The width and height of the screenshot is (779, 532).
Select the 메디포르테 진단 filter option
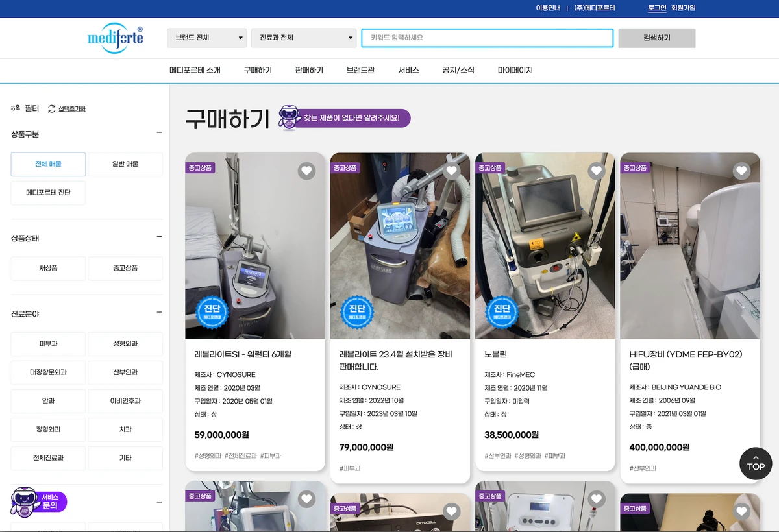coord(48,193)
